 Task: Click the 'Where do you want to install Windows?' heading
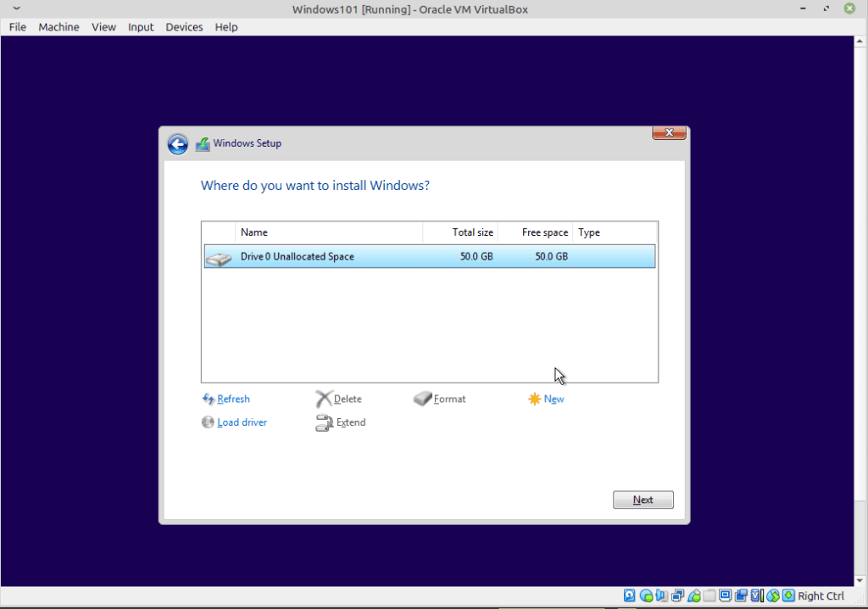(x=315, y=186)
